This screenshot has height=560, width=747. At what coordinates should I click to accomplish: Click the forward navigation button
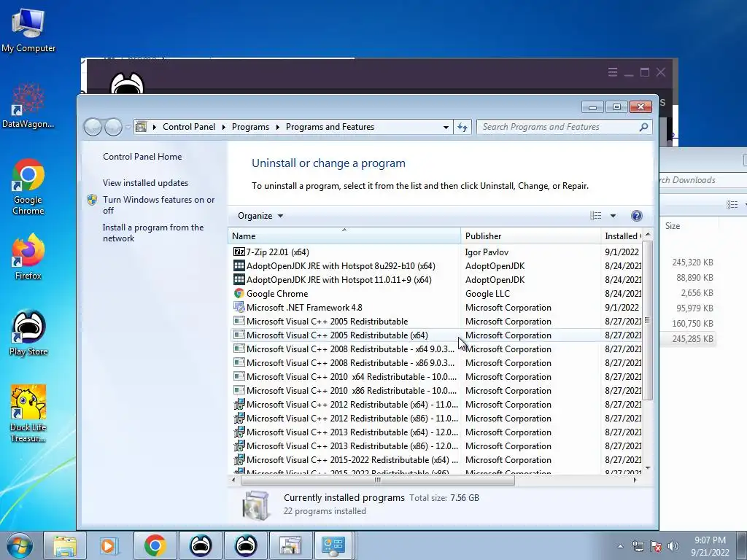click(113, 127)
